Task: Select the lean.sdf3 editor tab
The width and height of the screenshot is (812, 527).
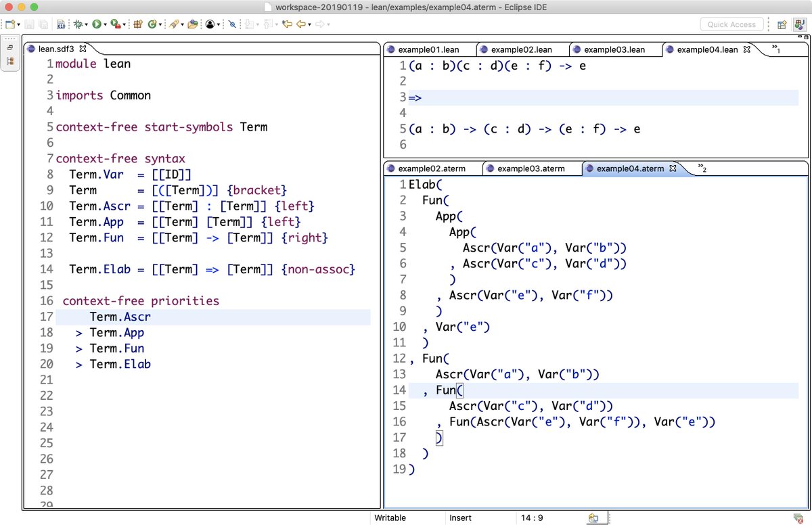Action: coord(56,49)
